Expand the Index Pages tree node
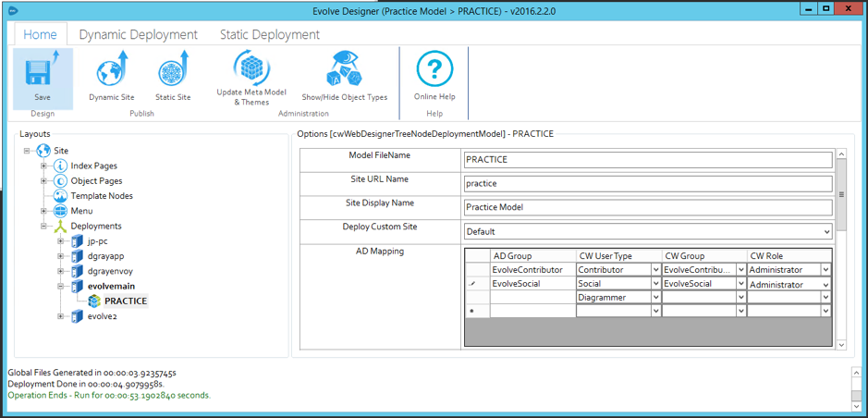 (43, 166)
